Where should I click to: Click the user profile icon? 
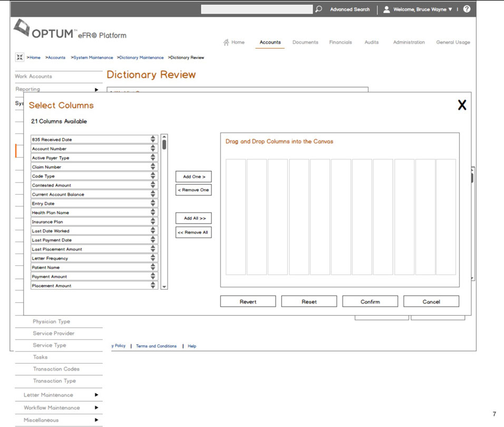[x=386, y=10]
